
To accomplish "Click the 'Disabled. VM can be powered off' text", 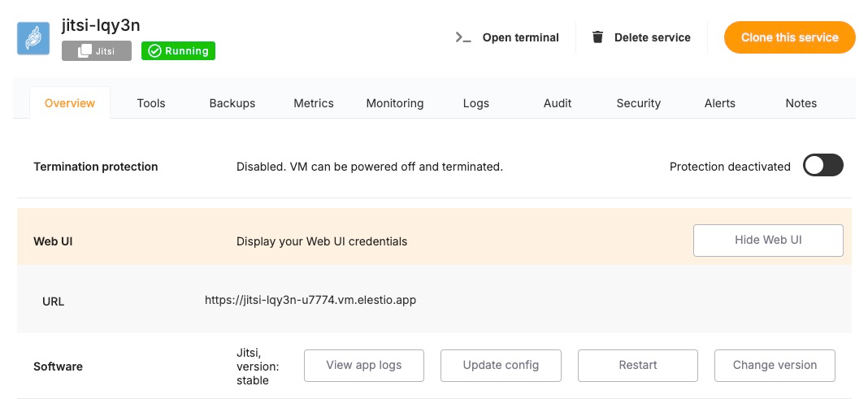I will [370, 167].
